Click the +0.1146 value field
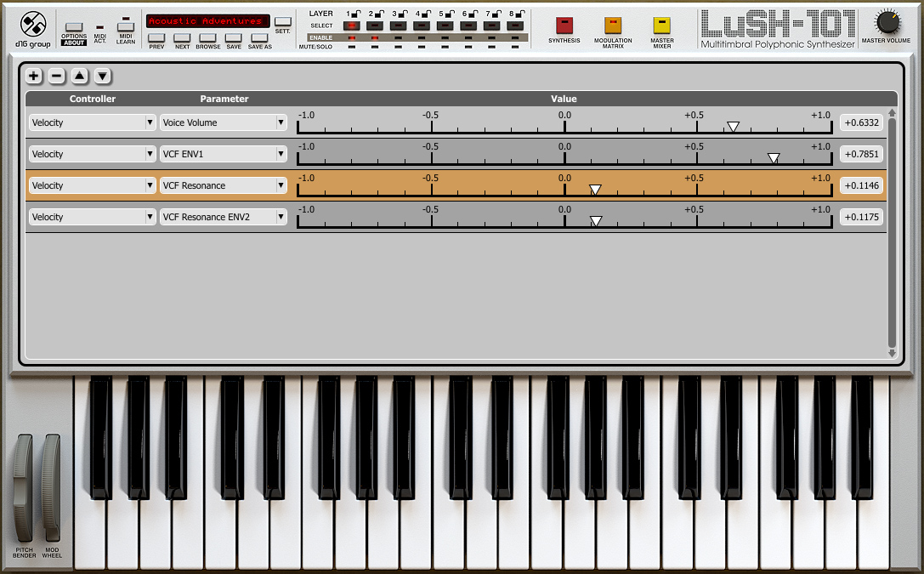 tap(862, 185)
